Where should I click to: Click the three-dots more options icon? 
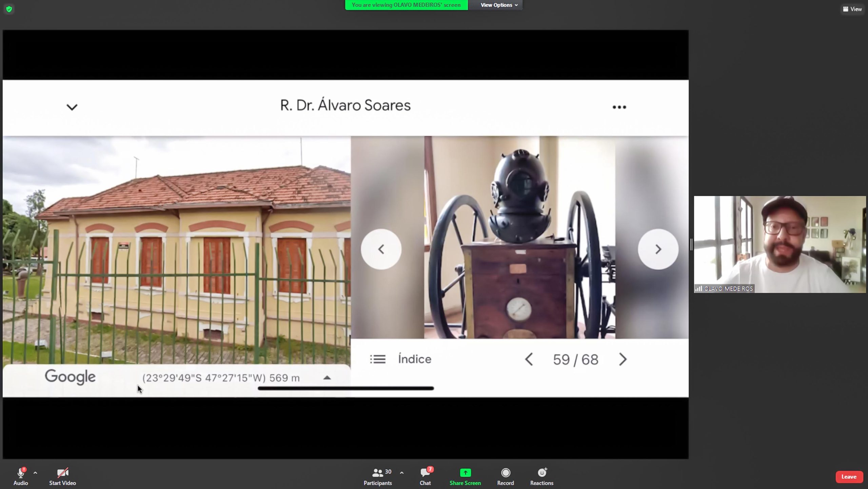coord(619,107)
